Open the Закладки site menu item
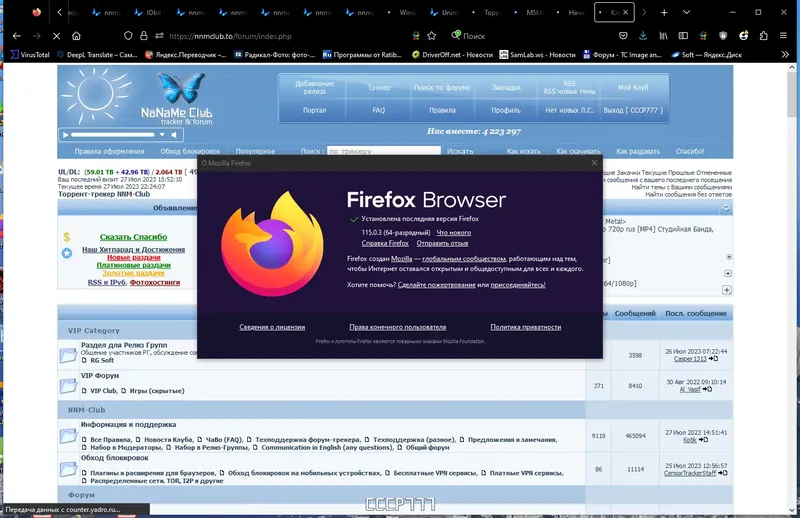 (506, 87)
